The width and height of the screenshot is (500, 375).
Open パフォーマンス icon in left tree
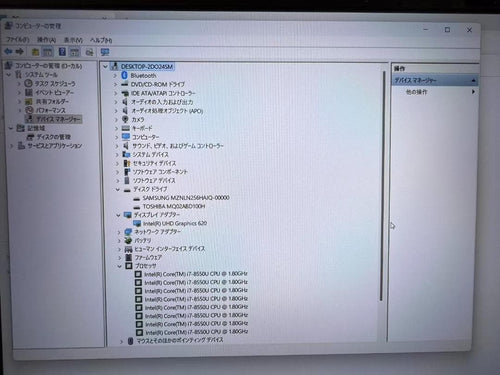pyautogui.click(x=29, y=110)
